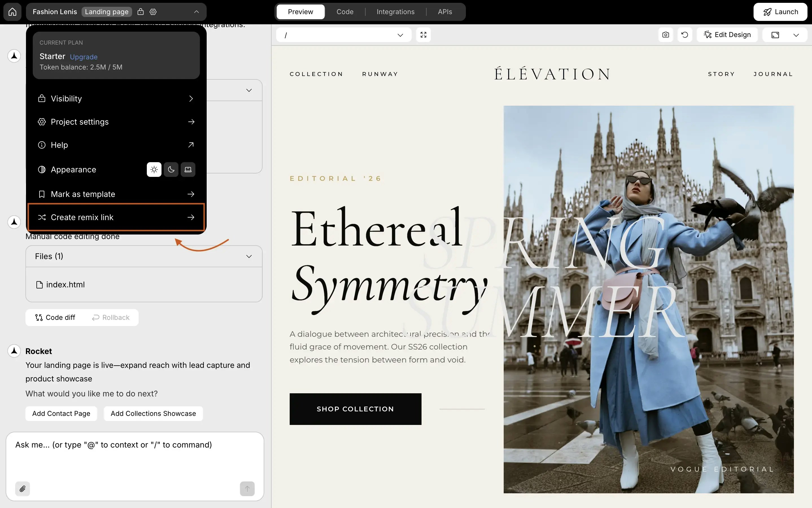This screenshot has height=508, width=812.
Task: Collapse the Files section
Action: tap(249, 256)
